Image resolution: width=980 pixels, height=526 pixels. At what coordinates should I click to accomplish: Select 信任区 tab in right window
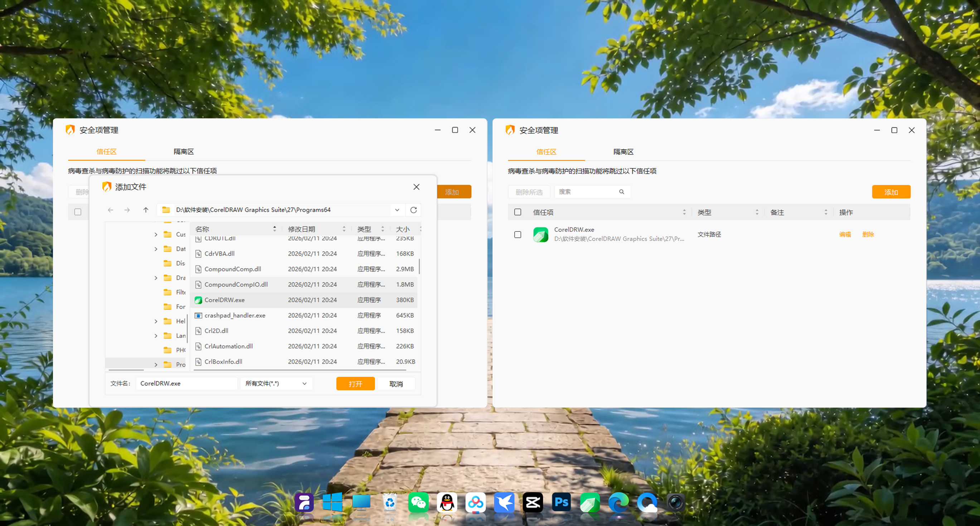[x=546, y=152]
